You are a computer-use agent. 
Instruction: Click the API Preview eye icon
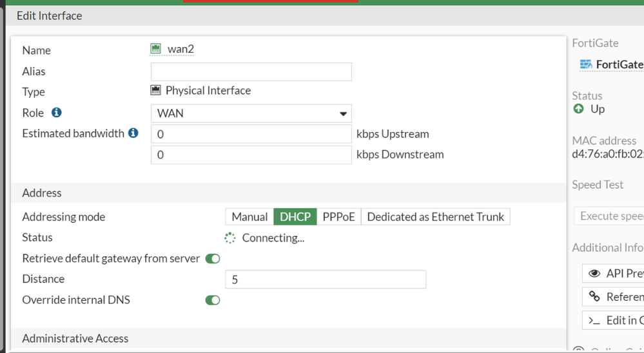[595, 274]
